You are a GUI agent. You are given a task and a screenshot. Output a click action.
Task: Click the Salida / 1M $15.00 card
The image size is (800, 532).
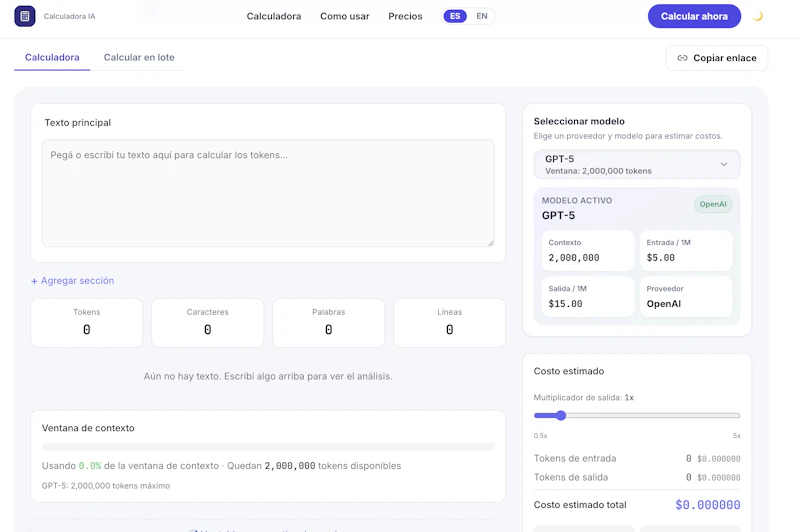tap(588, 296)
